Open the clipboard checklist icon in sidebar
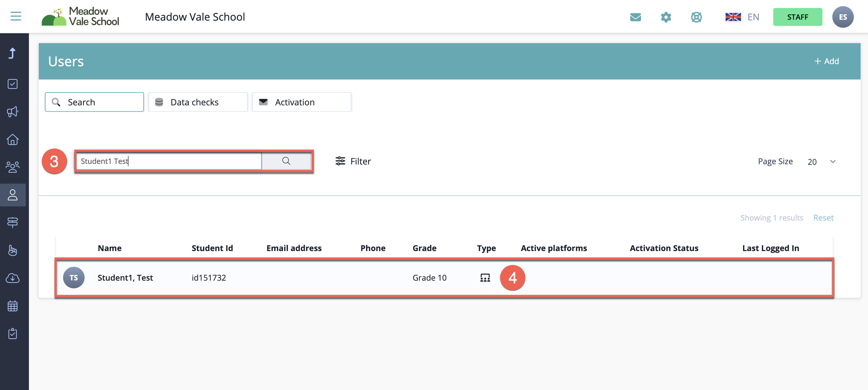Viewport: 868px width, 390px height. [13, 333]
